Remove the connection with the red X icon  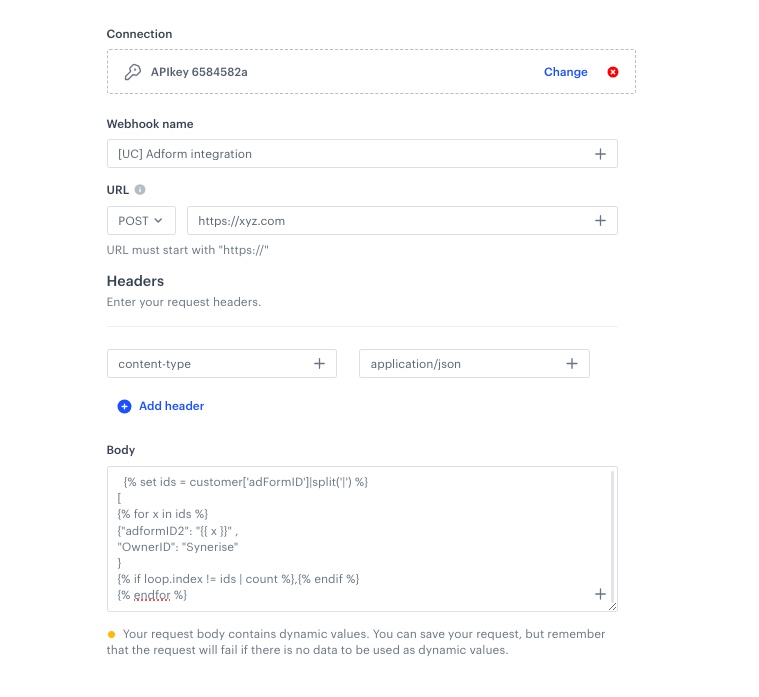[x=613, y=72]
